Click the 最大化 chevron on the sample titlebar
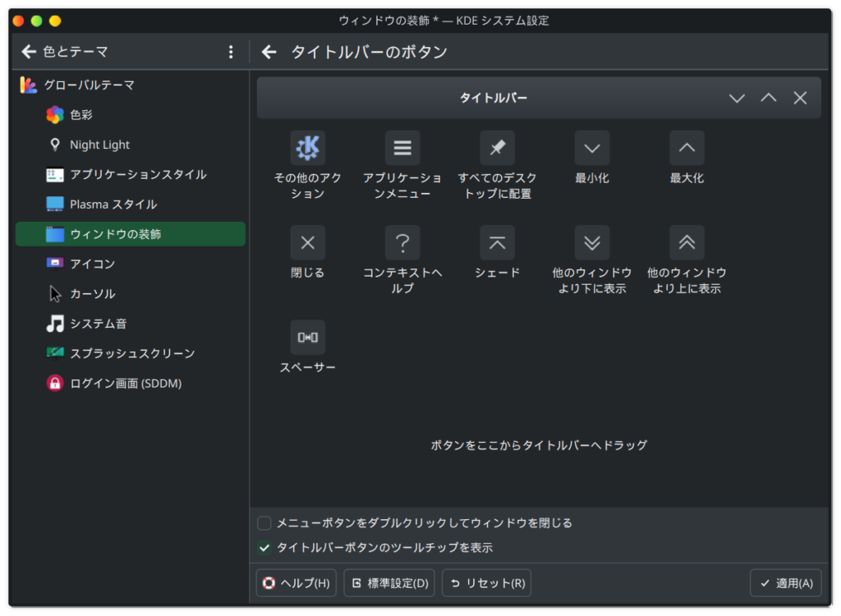The height and width of the screenshot is (616, 841). [687, 148]
